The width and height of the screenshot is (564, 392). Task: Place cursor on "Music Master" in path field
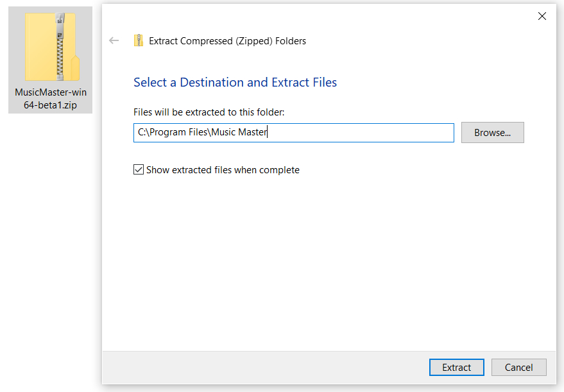[243, 133]
